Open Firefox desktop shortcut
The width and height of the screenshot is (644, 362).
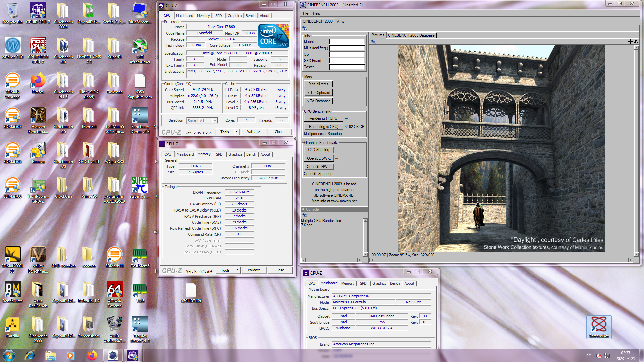pos(38,83)
